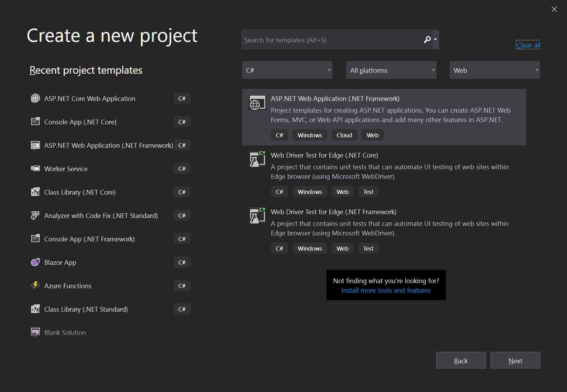Open the Web project type dropdown

click(494, 70)
